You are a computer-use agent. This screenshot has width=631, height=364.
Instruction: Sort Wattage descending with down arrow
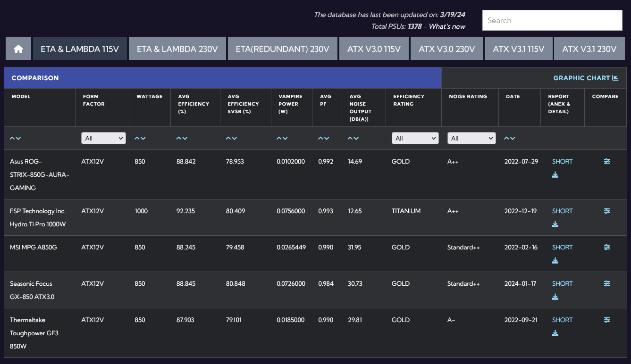[x=143, y=138]
